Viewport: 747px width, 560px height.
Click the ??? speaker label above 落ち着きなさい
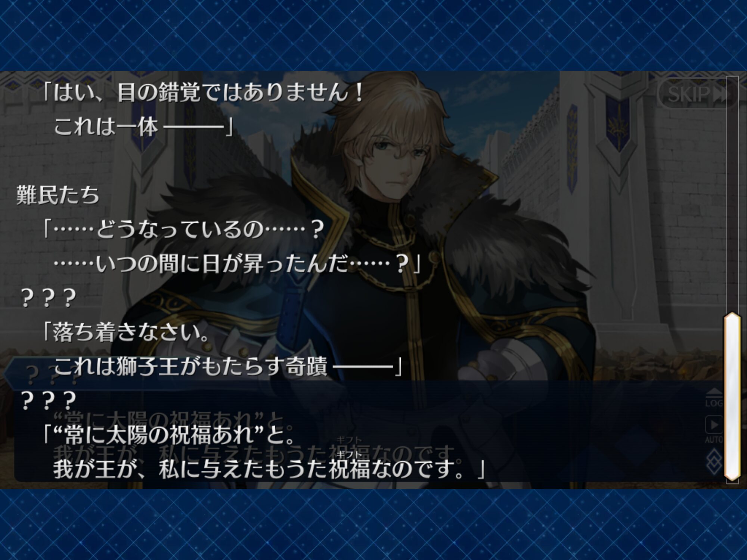click(x=49, y=298)
